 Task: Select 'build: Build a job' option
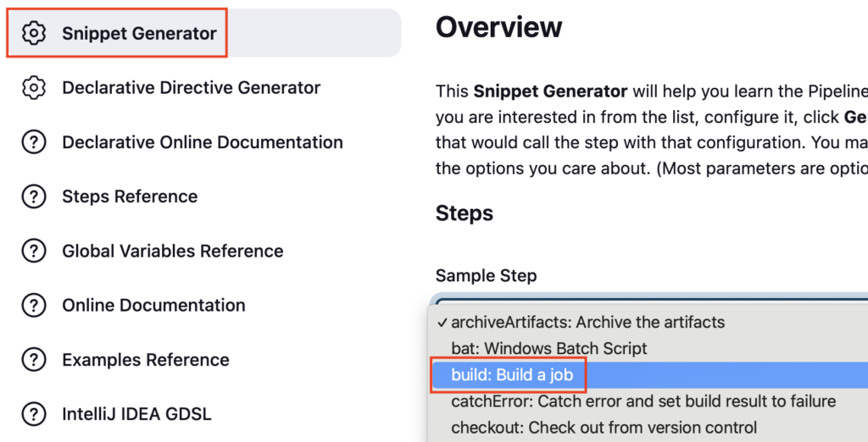coord(648,375)
